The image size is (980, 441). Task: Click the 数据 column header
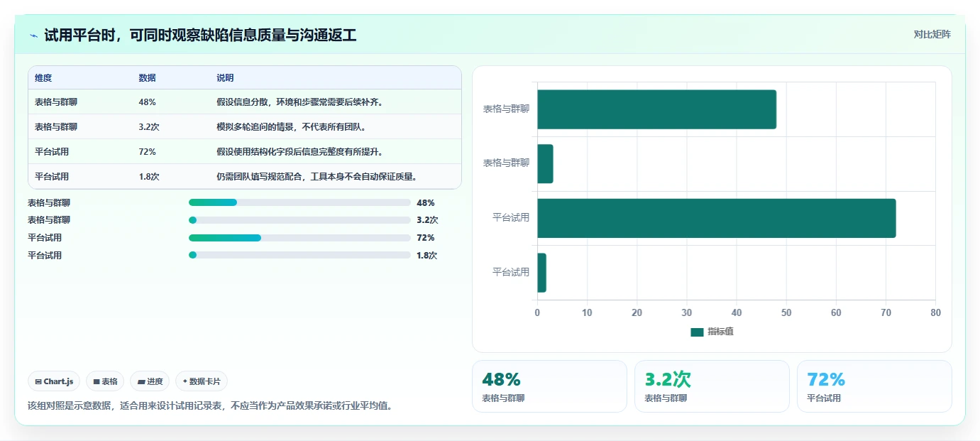(x=147, y=78)
